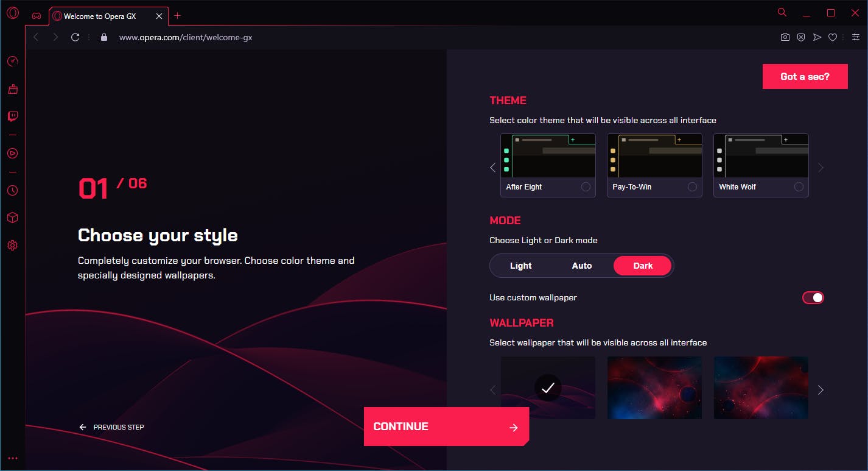Show more themes with right chevron
The width and height of the screenshot is (868, 471).
click(821, 167)
